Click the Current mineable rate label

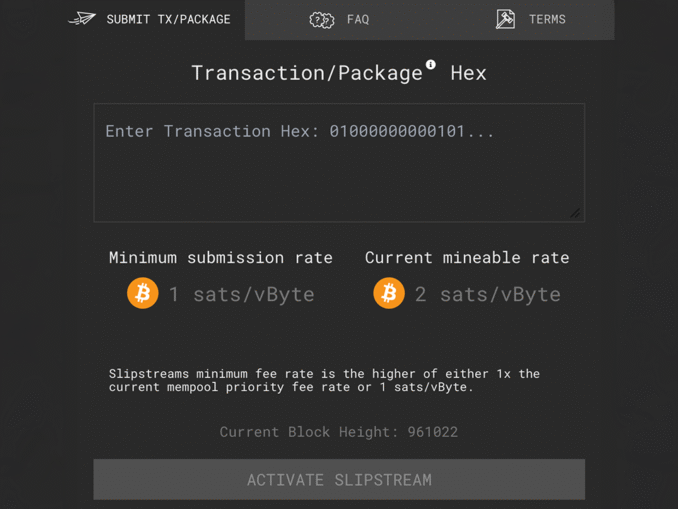coord(467,258)
